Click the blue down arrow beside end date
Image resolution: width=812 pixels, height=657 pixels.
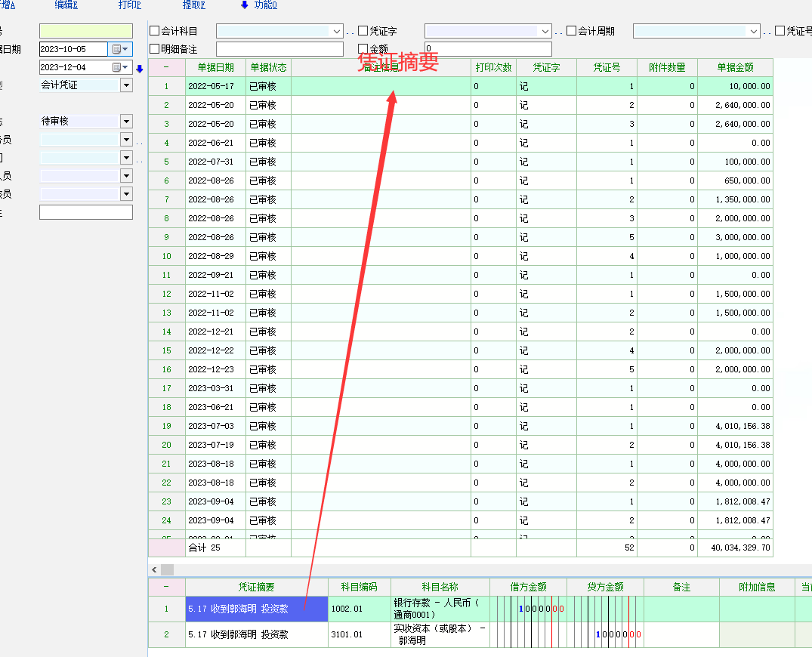(x=140, y=69)
